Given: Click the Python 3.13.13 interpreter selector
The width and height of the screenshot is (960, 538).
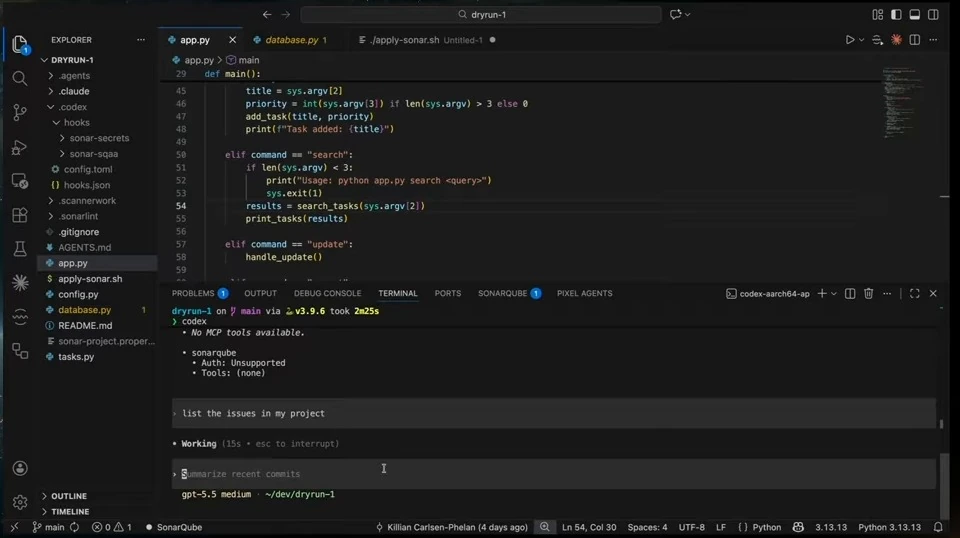Looking at the screenshot, I should click(x=890, y=527).
